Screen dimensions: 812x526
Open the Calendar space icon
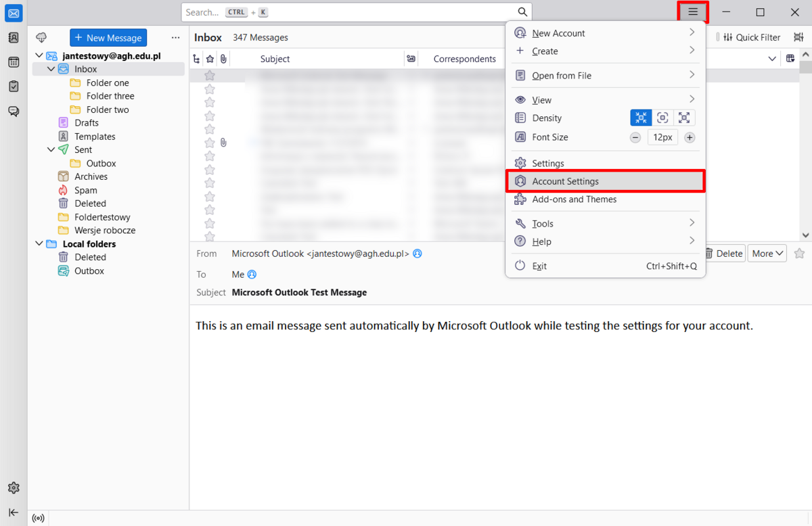click(14, 62)
